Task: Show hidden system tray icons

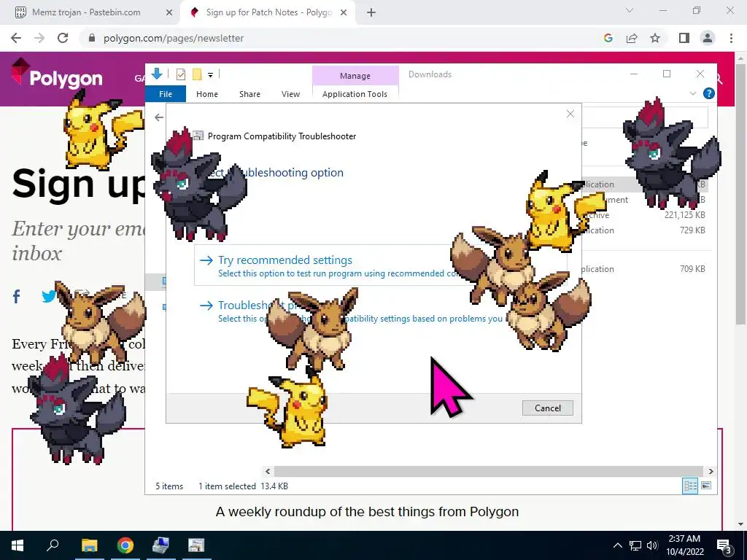Action: tap(617, 545)
